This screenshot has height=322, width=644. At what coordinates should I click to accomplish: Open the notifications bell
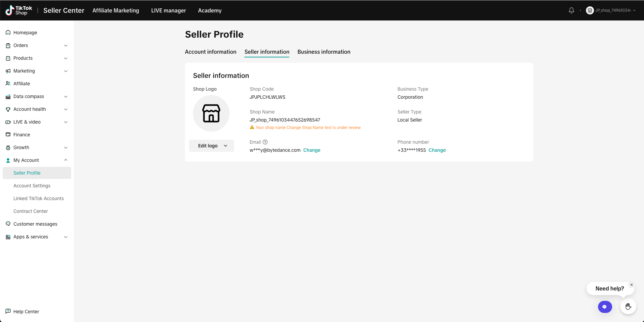(x=572, y=10)
